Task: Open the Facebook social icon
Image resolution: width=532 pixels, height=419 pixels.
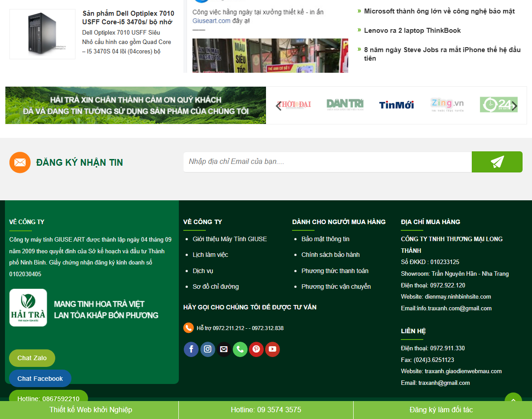Action: 191,349
